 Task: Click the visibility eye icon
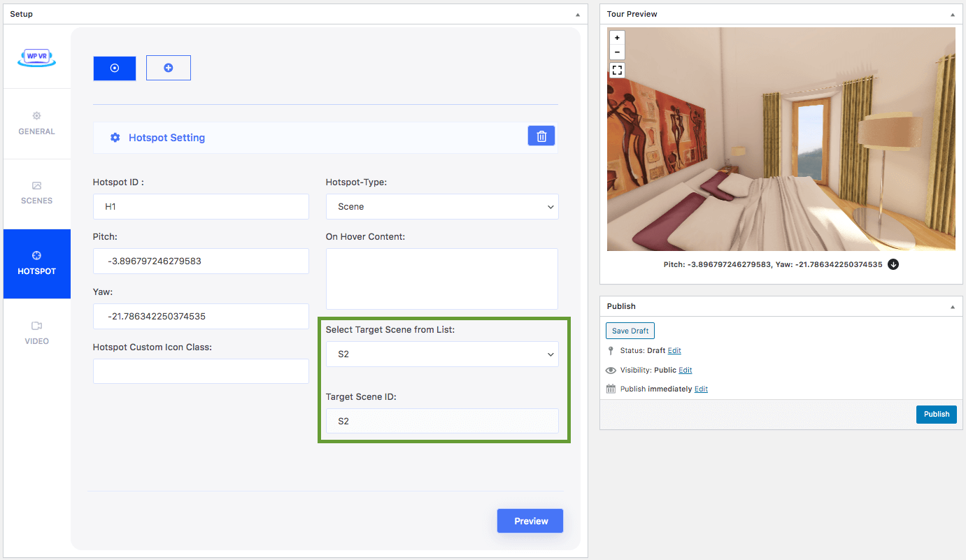coord(611,370)
